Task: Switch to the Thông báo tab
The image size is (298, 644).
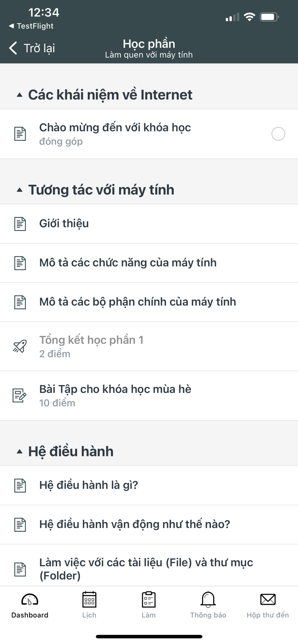Action: [x=208, y=605]
